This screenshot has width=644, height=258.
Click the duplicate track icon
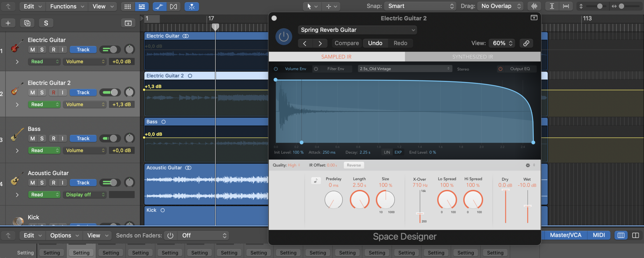tap(27, 23)
